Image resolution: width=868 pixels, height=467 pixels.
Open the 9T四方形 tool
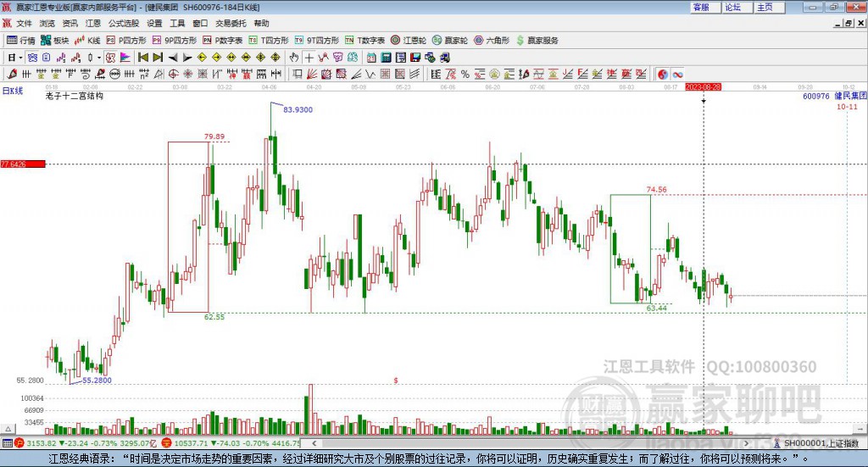317,41
